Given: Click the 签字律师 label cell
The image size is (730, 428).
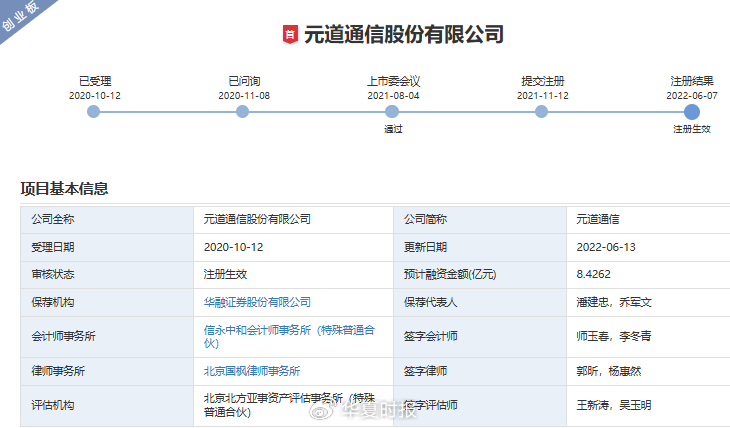Looking at the screenshot, I should pyautogui.click(x=480, y=371).
